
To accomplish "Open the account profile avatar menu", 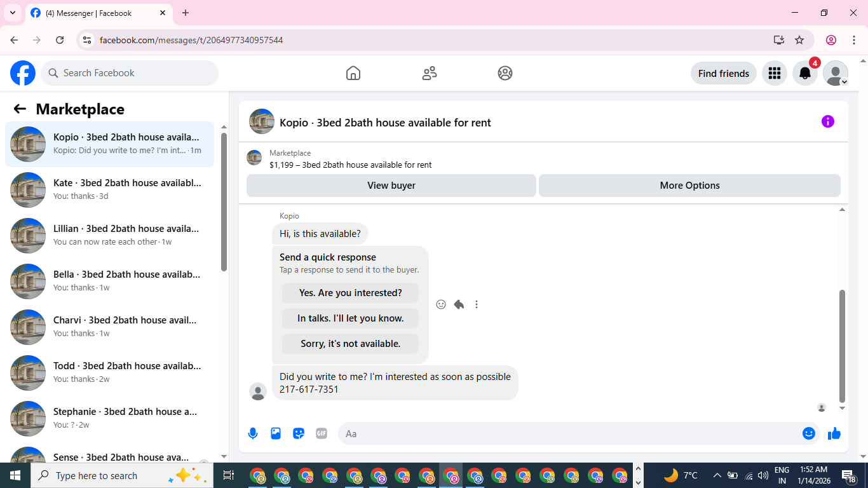I will click(836, 73).
